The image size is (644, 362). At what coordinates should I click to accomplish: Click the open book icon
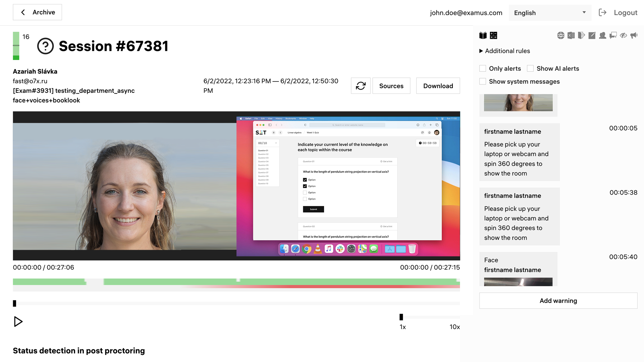tap(483, 36)
